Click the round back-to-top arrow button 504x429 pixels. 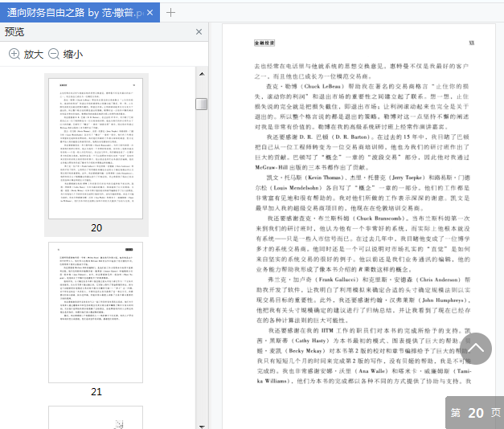pyautogui.click(x=476, y=349)
